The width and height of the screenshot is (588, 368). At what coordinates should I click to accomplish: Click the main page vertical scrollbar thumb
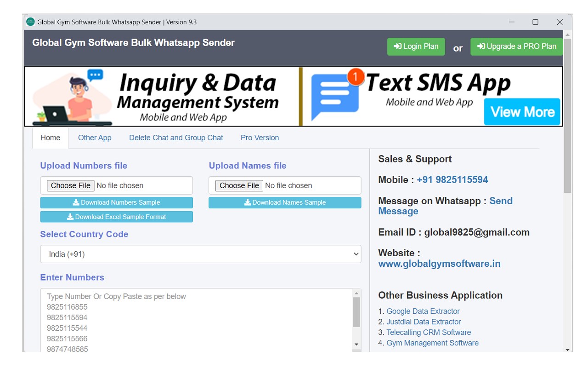568,115
